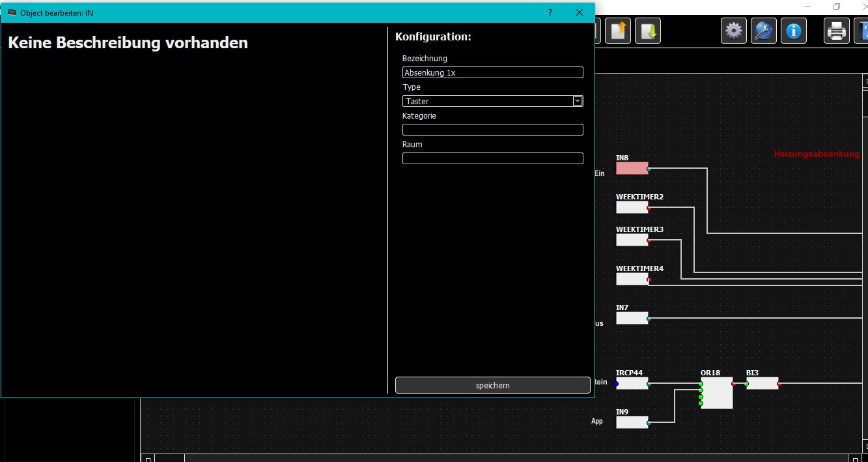The width and height of the screenshot is (868, 462).
Task: Open the Type dropdown arrow
Action: [577, 101]
